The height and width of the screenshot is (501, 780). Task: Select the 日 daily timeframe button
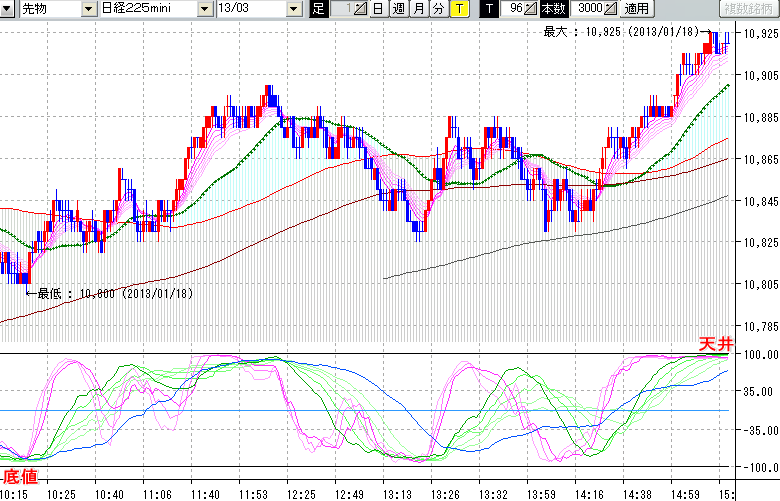[x=377, y=9]
